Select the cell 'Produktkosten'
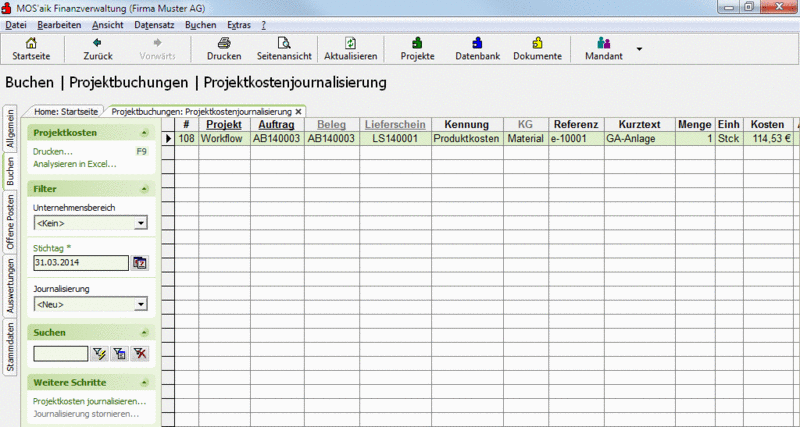This screenshot has width=800, height=427. (x=466, y=139)
